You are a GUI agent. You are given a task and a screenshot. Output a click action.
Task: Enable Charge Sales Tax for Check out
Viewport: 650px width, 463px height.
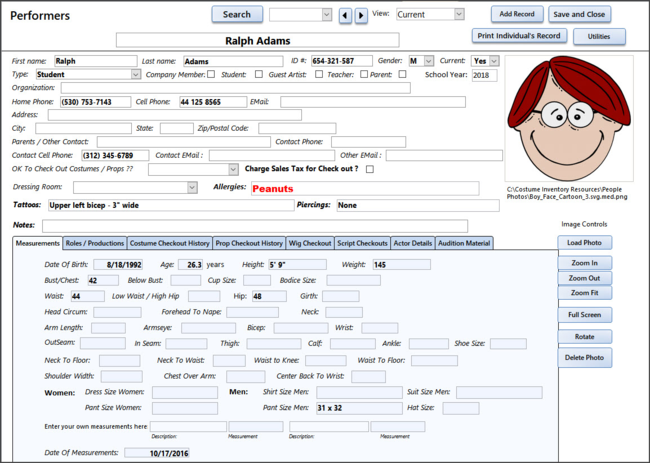[x=370, y=169]
